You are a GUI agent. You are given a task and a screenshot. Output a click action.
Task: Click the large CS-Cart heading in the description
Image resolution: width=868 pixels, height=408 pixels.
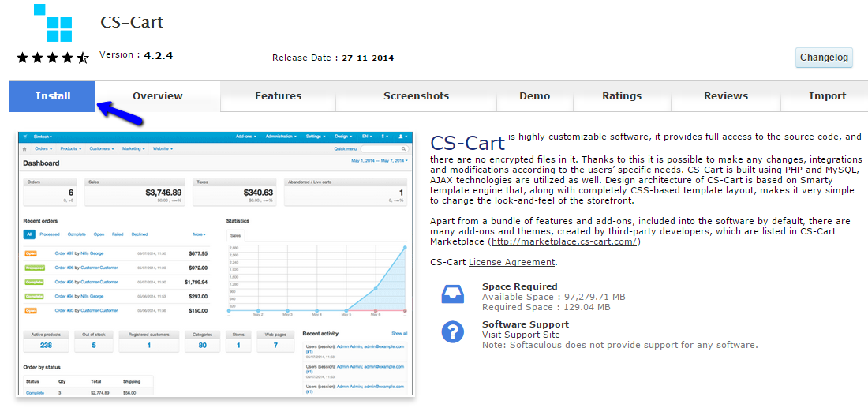[468, 143]
